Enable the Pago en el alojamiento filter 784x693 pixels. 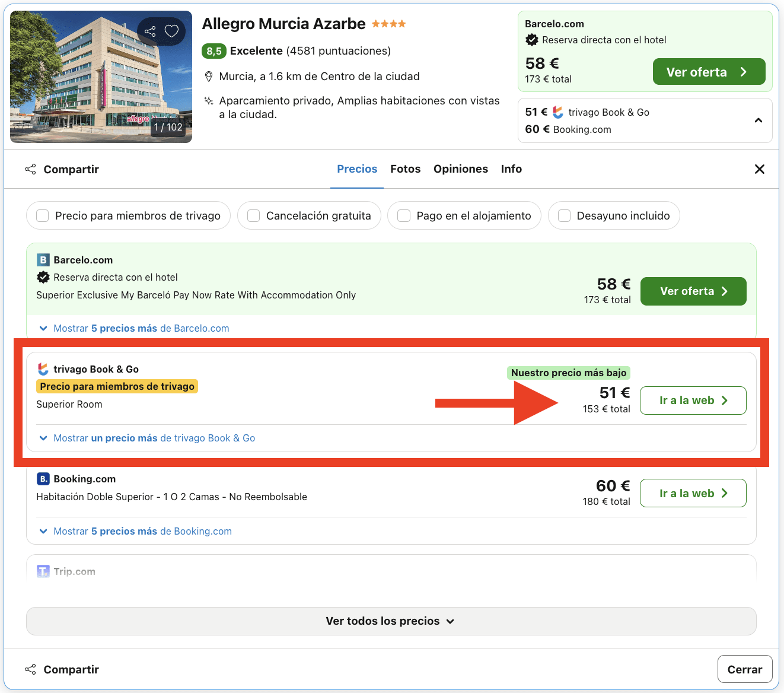[404, 215]
